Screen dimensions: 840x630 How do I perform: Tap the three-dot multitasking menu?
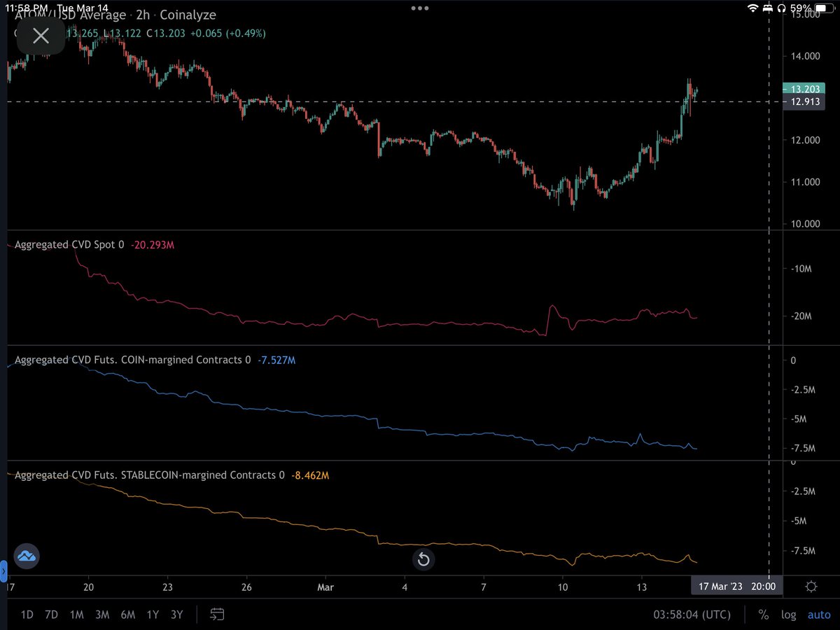click(x=419, y=8)
